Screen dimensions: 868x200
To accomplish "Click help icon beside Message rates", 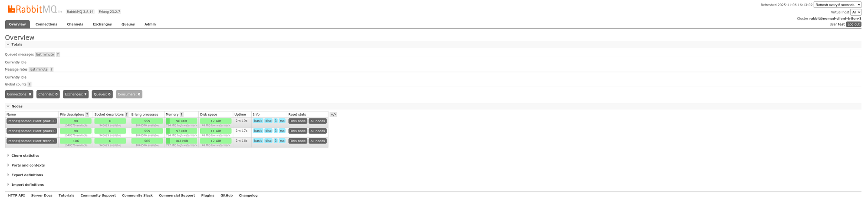I will click(51, 69).
